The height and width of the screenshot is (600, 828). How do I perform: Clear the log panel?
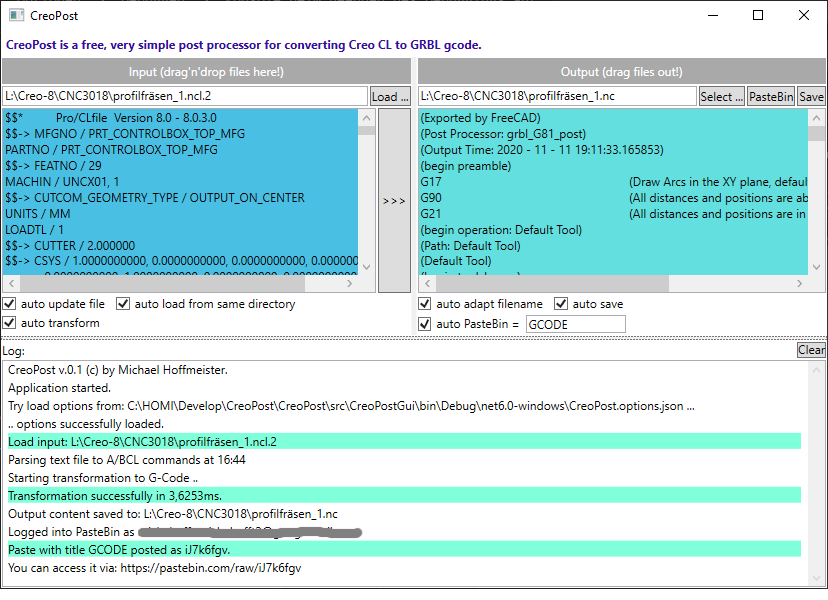click(811, 350)
